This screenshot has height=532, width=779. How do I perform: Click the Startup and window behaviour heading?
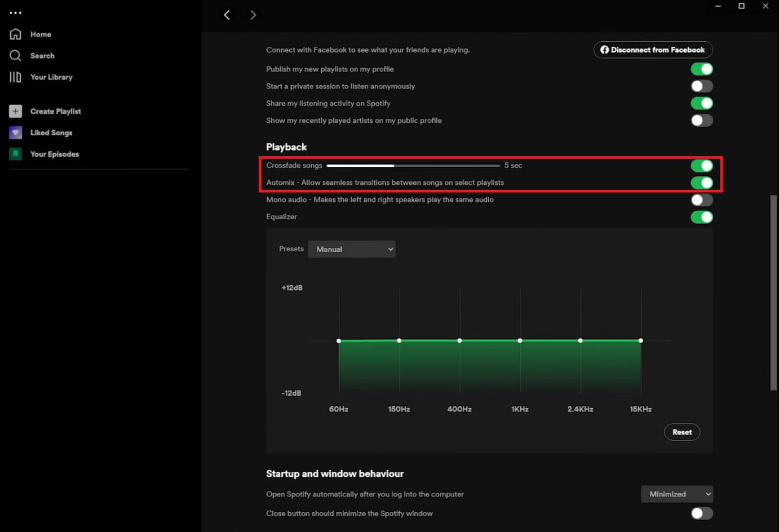pos(335,474)
